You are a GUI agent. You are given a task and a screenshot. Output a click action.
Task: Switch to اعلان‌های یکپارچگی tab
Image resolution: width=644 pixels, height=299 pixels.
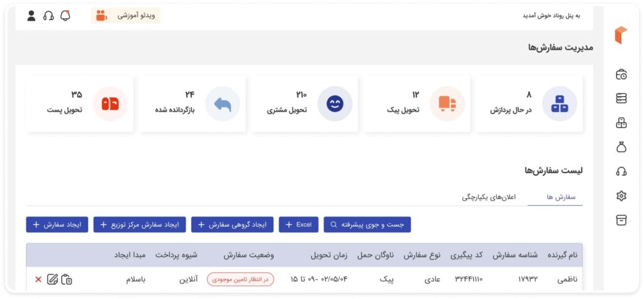pyautogui.click(x=489, y=197)
